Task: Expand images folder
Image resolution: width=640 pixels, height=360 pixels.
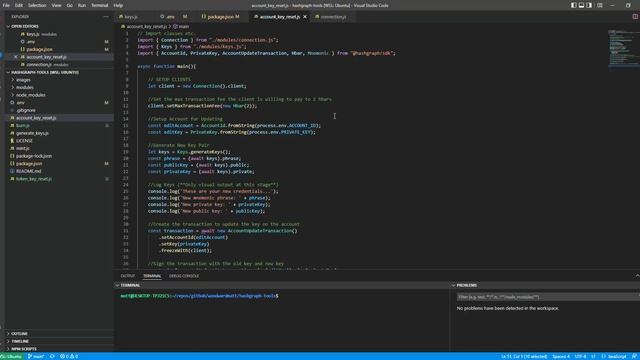Action: 23,80
